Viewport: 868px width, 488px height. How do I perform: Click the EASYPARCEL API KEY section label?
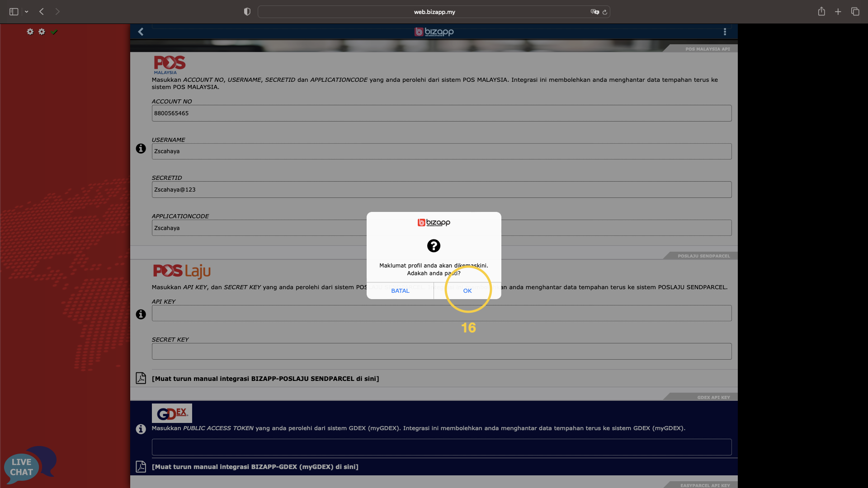[705, 485]
